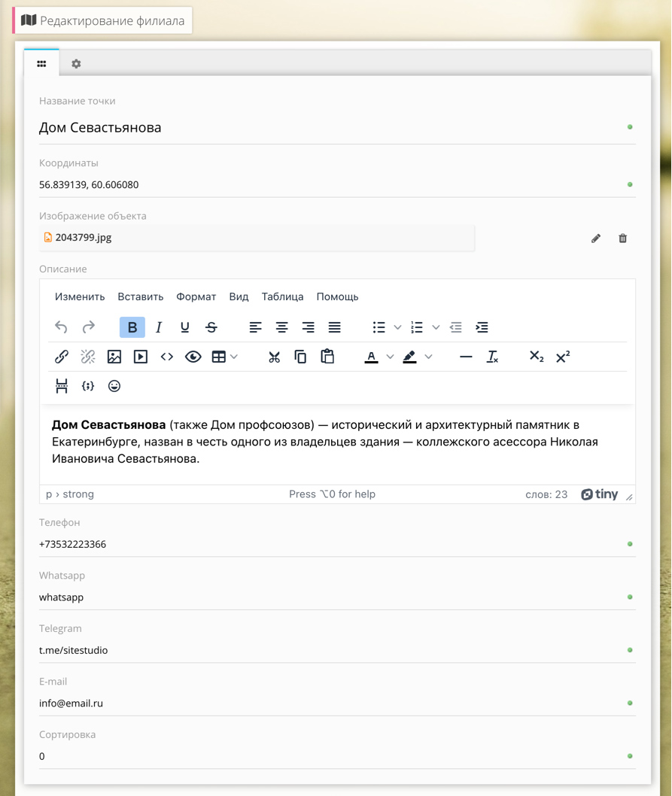Insert horizontal line in editor
The height and width of the screenshot is (796, 672).
pyautogui.click(x=466, y=357)
